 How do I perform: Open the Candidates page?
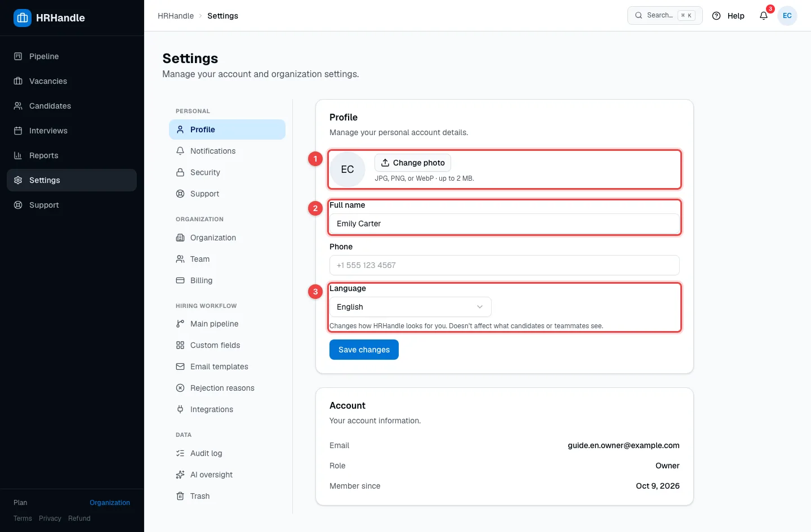72,106
